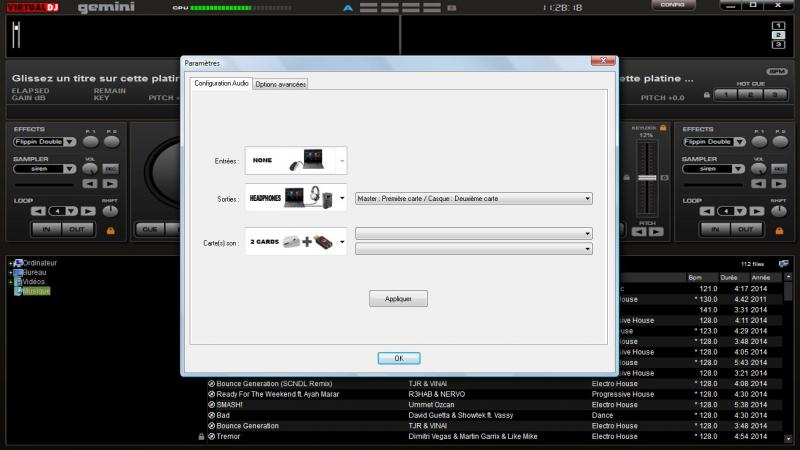Switch to the Options avancées tab
The width and height of the screenshot is (800, 450).
click(281, 84)
